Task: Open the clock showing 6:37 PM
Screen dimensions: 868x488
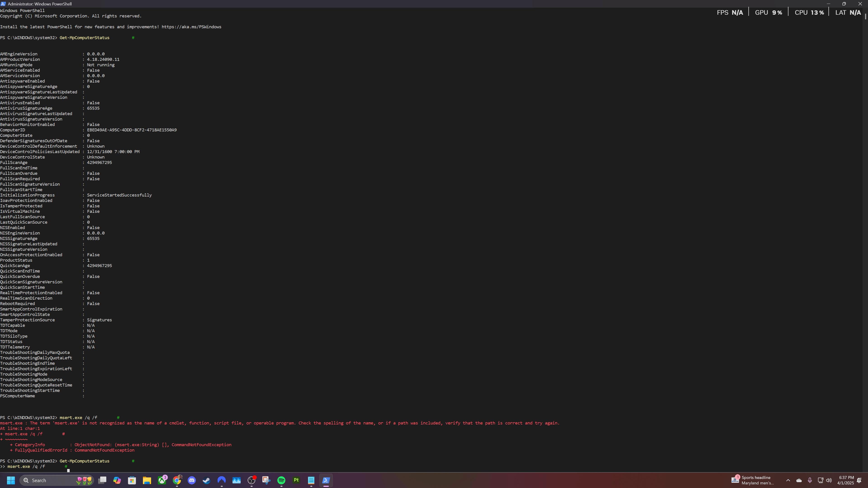Action: click(846, 480)
